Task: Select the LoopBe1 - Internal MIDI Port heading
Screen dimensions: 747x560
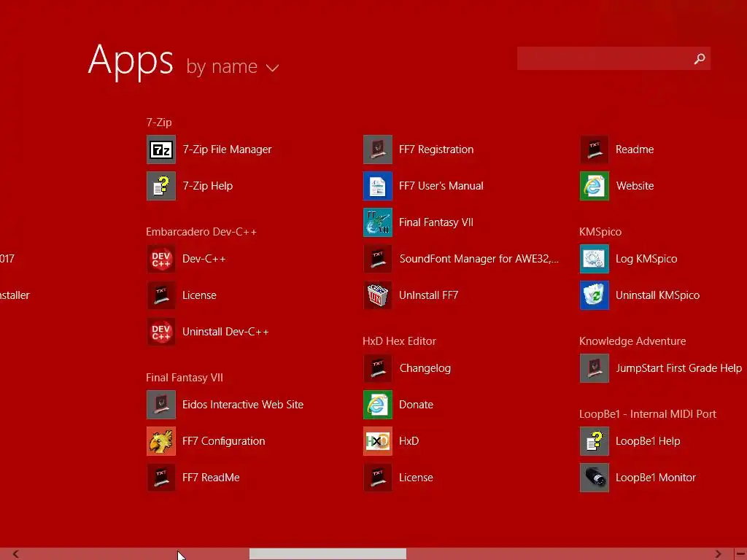Action: [x=648, y=414]
